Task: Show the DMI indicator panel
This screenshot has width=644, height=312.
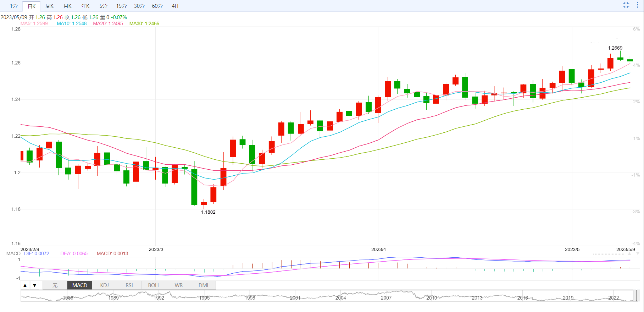Action: tap(203, 285)
